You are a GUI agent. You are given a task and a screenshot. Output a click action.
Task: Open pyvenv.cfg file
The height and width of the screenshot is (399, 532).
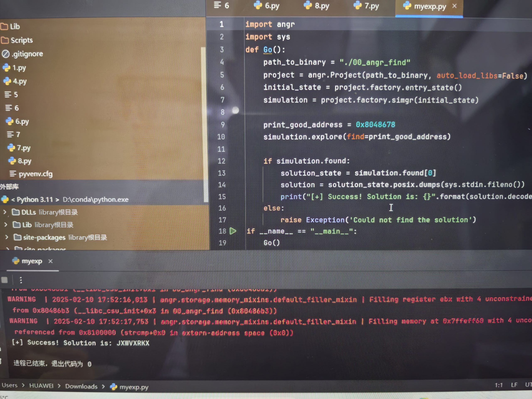tap(31, 174)
